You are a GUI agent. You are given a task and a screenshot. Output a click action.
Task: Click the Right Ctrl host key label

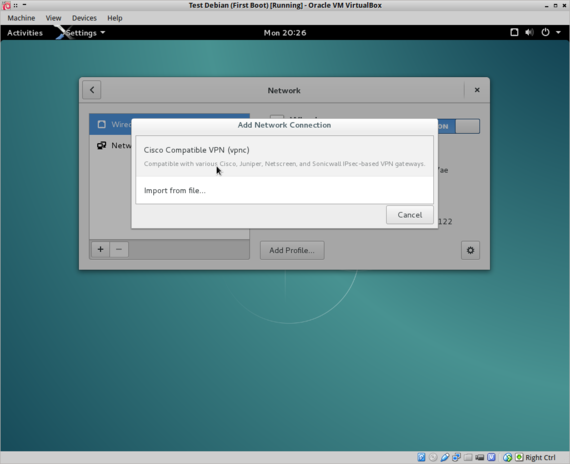tap(540, 457)
